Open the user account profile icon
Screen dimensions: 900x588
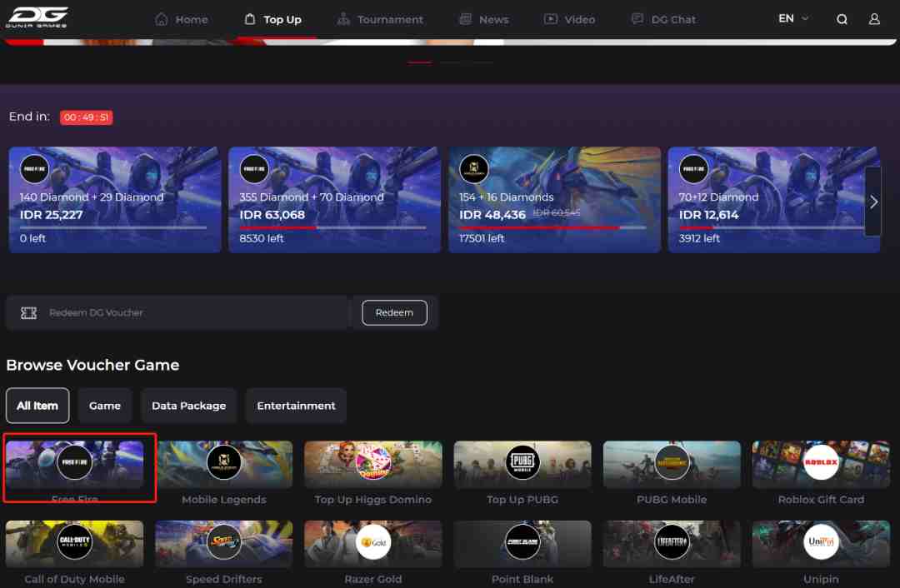[874, 19]
